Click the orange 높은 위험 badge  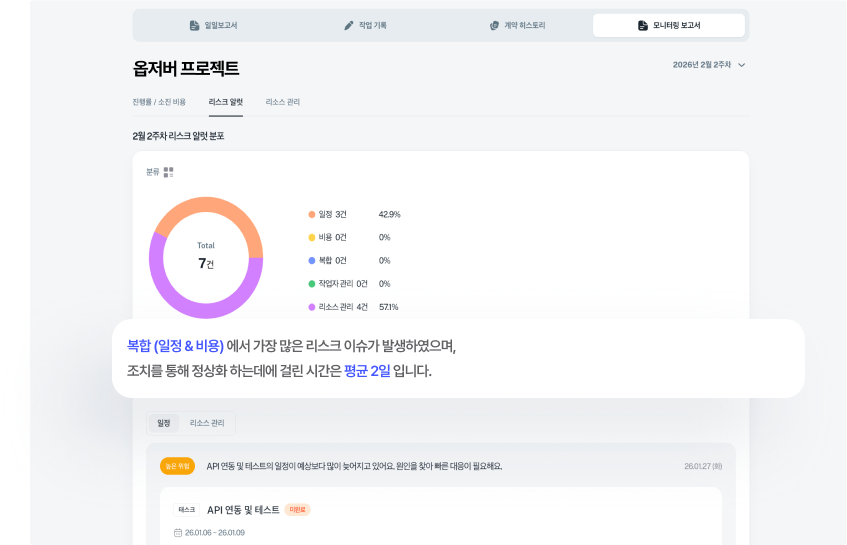(177, 466)
